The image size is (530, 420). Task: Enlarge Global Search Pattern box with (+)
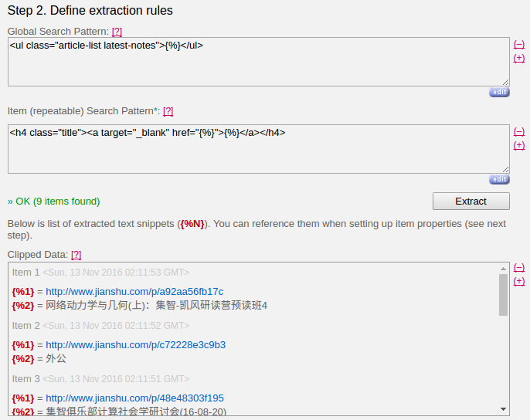click(519, 58)
